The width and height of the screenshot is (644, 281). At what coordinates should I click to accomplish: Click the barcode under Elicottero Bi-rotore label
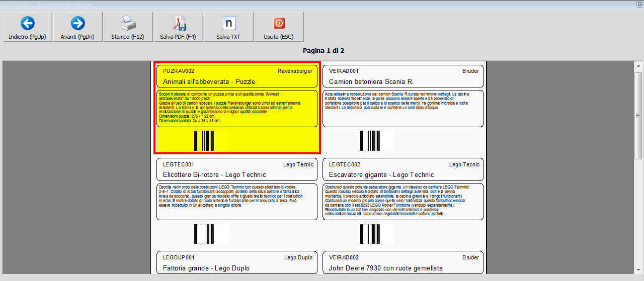(x=204, y=234)
